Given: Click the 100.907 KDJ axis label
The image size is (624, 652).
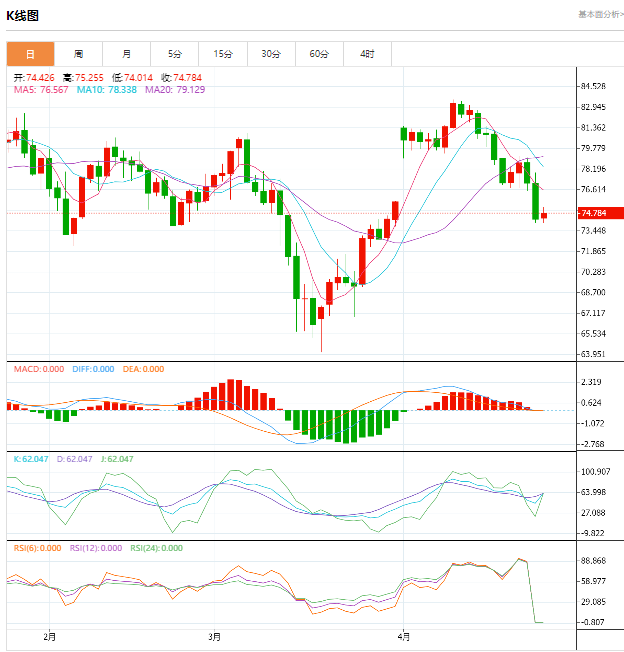Looking at the screenshot, I should [x=595, y=472].
